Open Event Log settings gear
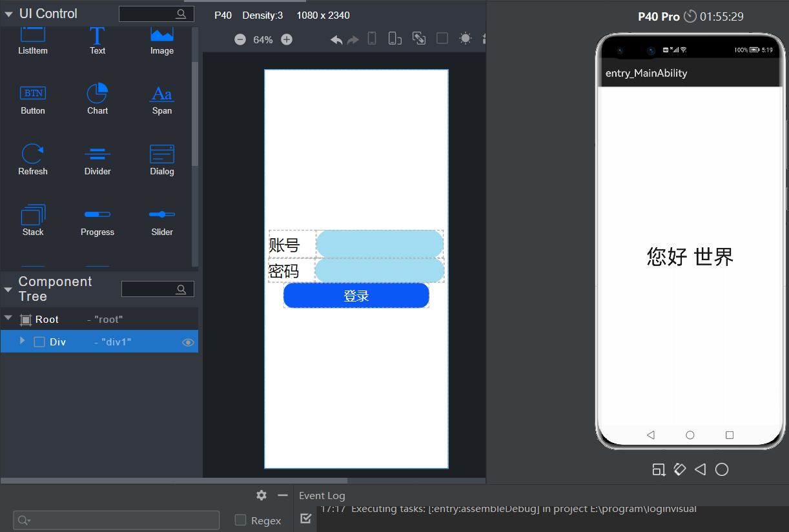This screenshot has height=532, width=789. pos(261,495)
